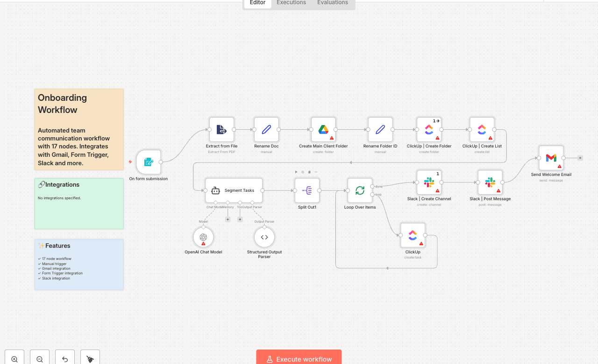The width and height of the screenshot is (598, 364).
Task: Select the Segment Tasks agent node
Action: 234,190
